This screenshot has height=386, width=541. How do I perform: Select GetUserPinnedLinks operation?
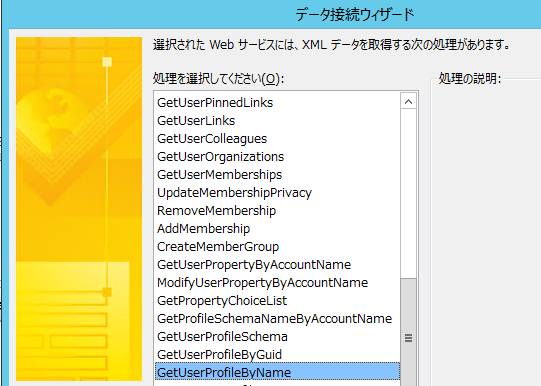[x=277, y=102]
